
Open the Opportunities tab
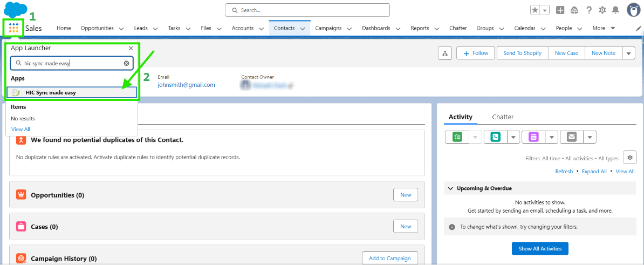click(x=97, y=28)
